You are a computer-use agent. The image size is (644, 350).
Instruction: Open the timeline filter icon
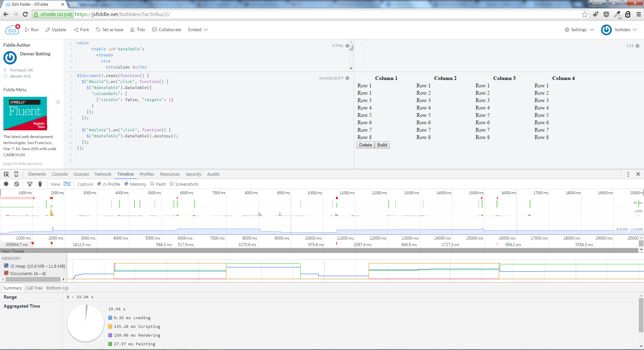coord(30,184)
